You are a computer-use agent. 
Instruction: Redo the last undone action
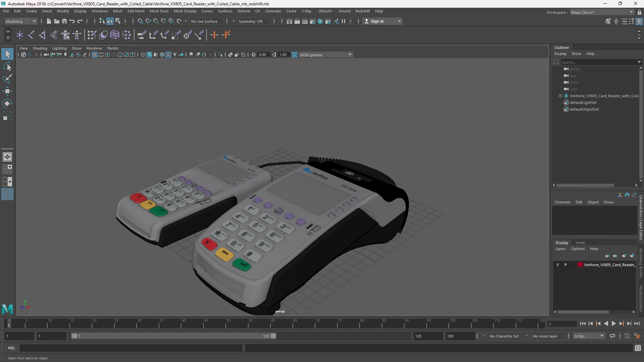point(80,21)
